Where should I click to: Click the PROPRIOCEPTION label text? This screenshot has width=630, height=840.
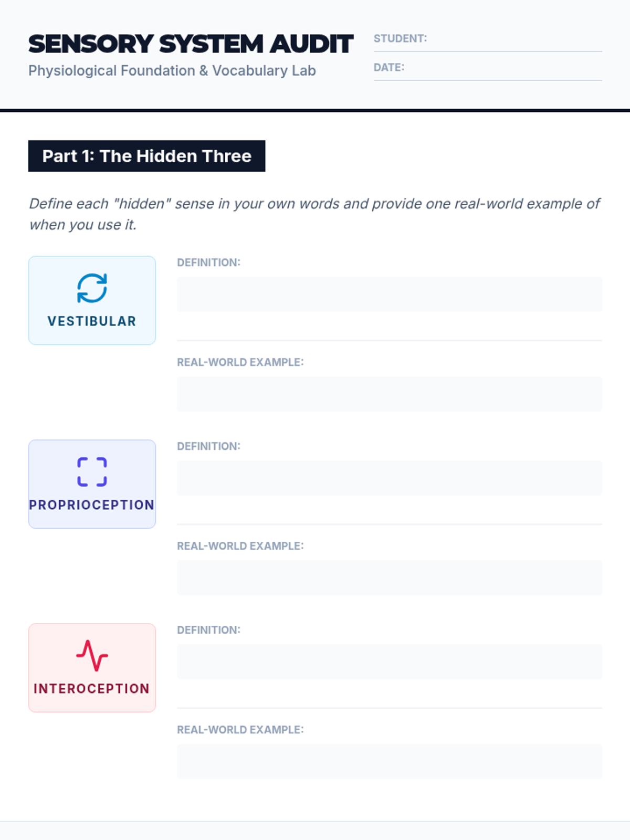tap(92, 505)
